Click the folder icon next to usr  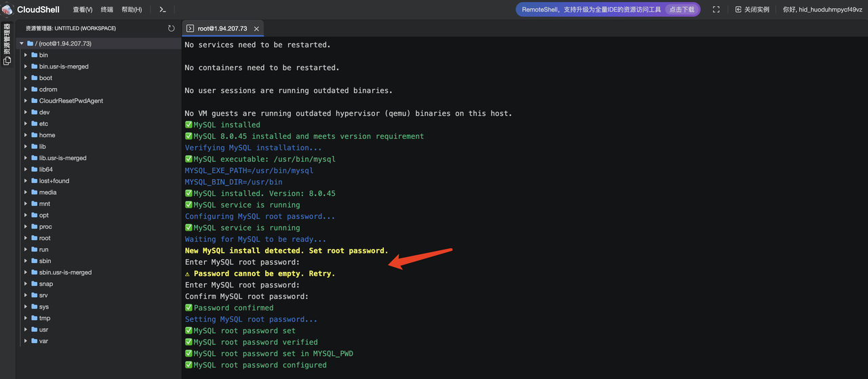pos(34,330)
